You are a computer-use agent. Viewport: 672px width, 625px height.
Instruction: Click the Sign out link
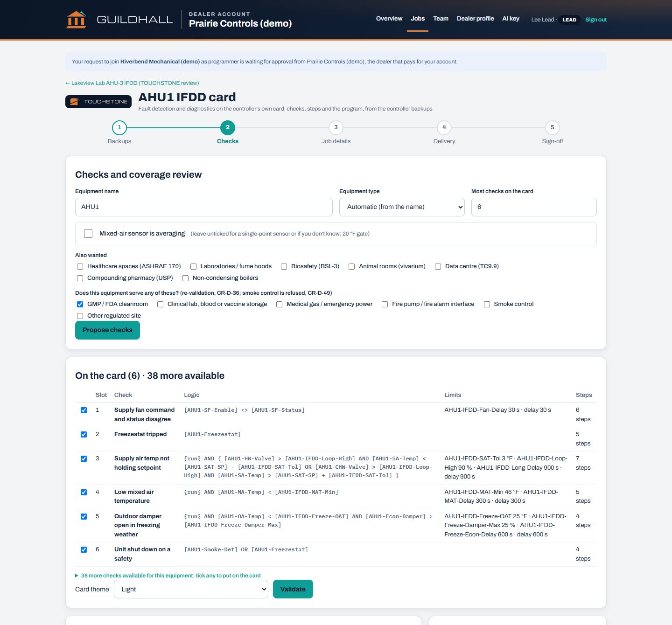coord(596,20)
